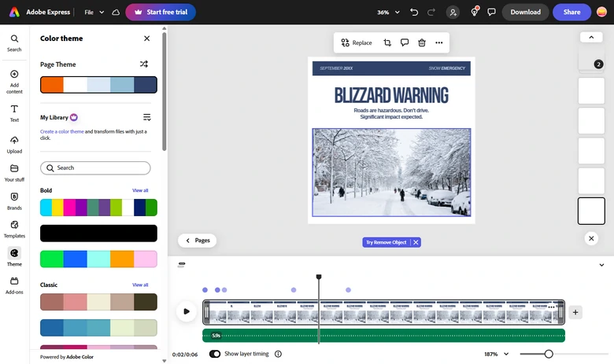
Task: Open the Brands panel
Action: pyautogui.click(x=14, y=201)
